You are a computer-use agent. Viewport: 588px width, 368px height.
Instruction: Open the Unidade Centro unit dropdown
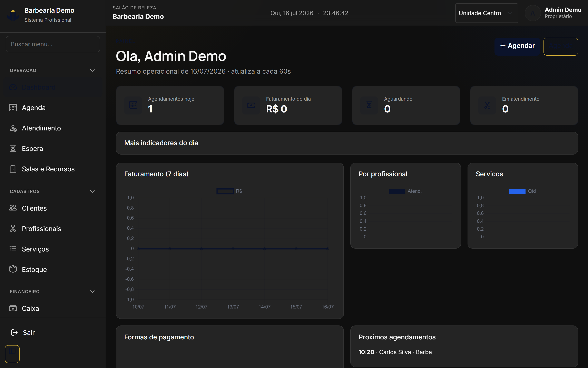pyautogui.click(x=487, y=13)
